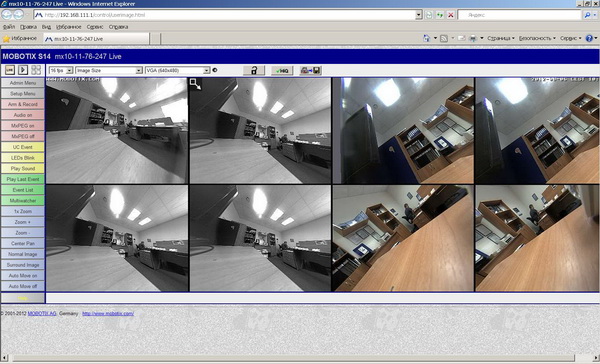Click the Print printer icon

click(473, 38)
